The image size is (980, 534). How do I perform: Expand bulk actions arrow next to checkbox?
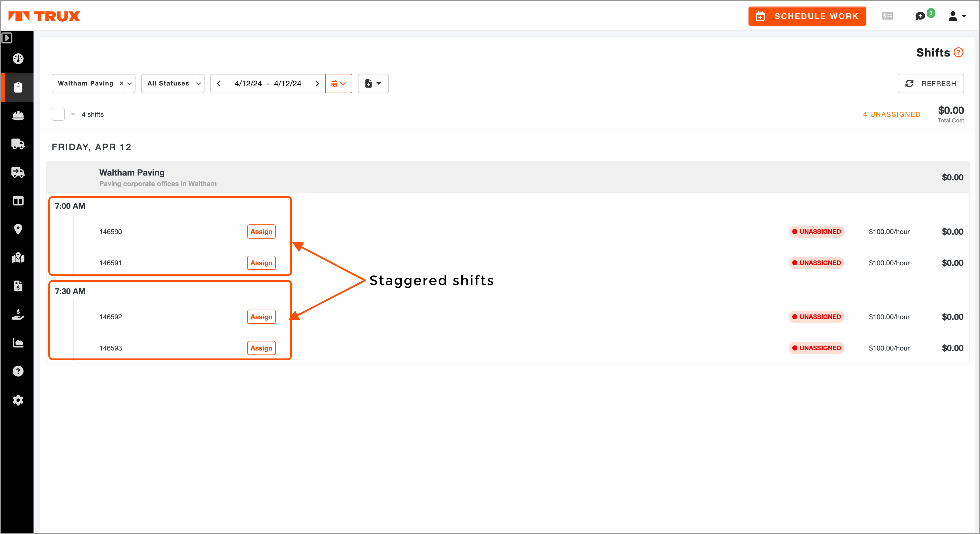click(73, 114)
